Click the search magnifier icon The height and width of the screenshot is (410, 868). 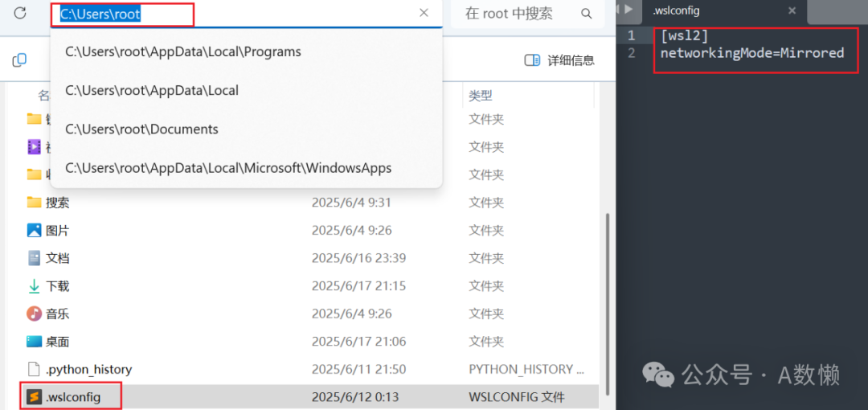pos(586,14)
